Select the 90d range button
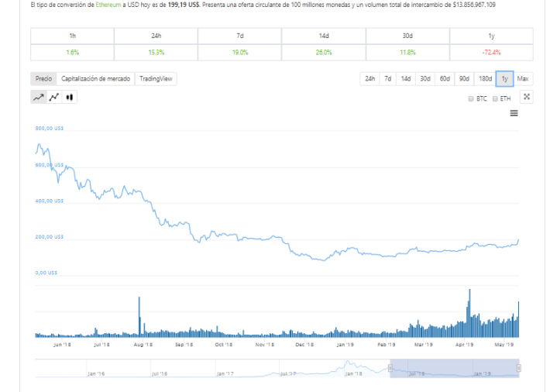The width and height of the screenshot is (550, 392). tap(464, 78)
